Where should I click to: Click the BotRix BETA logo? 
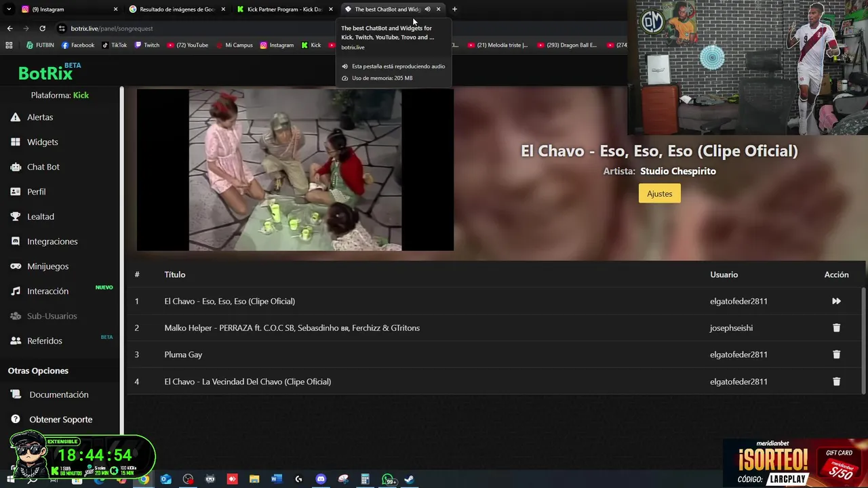(x=50, y=72)
